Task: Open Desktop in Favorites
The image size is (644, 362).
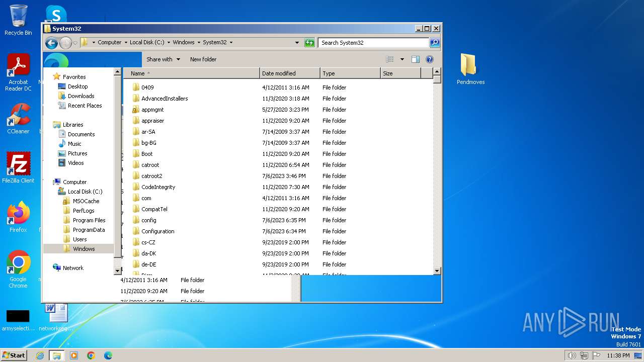Action: [77, 86]
